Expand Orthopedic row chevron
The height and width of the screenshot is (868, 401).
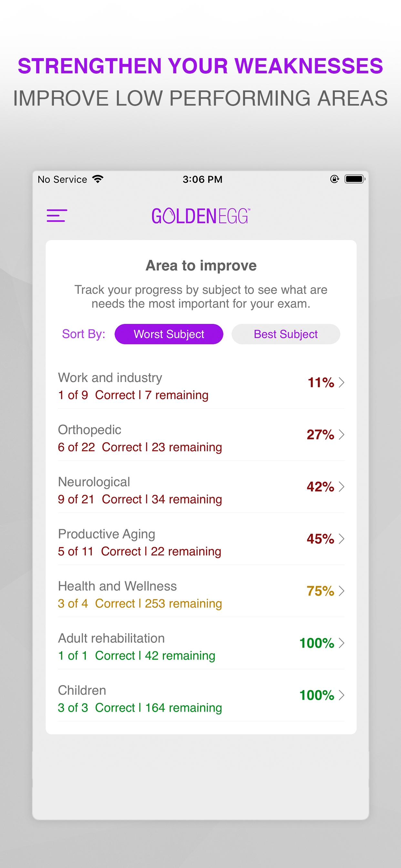[341, 435]
